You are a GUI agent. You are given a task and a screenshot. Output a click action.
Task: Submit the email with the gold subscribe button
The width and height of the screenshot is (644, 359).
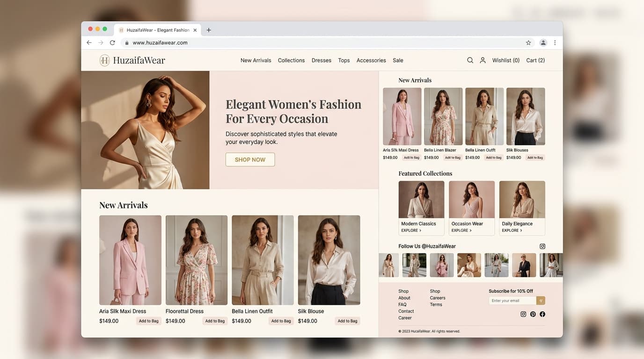pyautogui.click(x=541, y=301)
